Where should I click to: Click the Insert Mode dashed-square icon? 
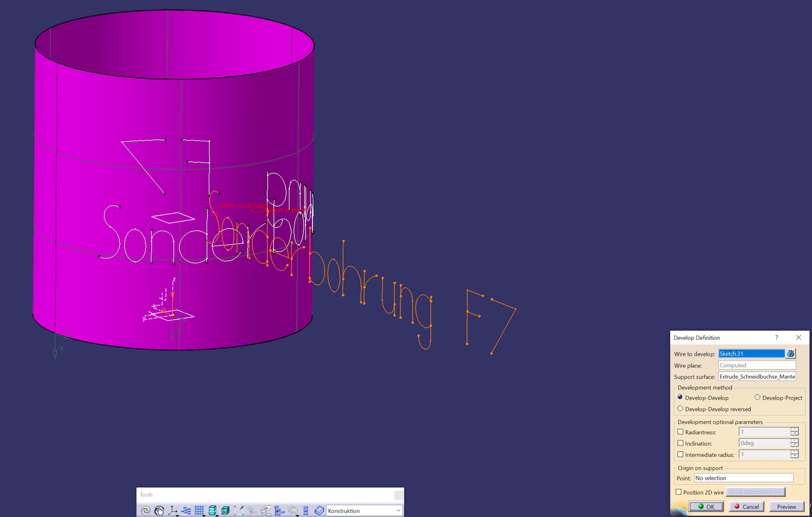pyautogui.click(x=239, y=510)
